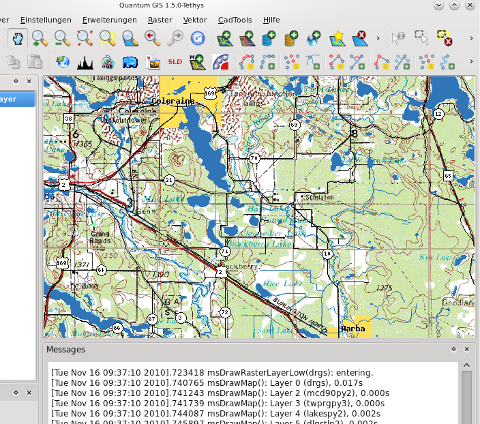Click the Messages scrollbar up arrow
Viewport: 480px width, 424px height.
[467, 365]
